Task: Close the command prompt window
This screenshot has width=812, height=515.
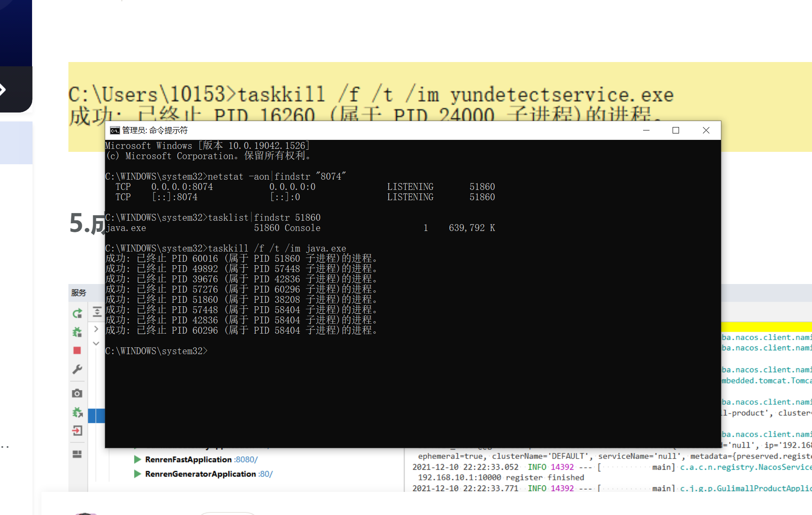Action: click(x=706, y=130)
